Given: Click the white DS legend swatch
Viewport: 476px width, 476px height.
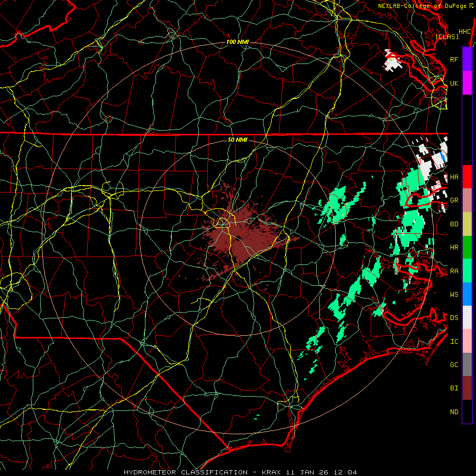Looking at the screenshot, I should (x=467, y=317).
